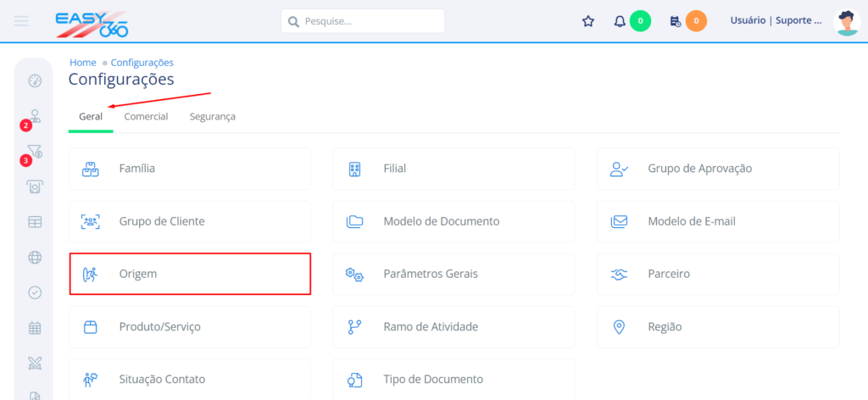The width and height of the screenshot is (868, 400).
Task: Click the Grupo de Cliente group icon
Action: click(90, 221)
